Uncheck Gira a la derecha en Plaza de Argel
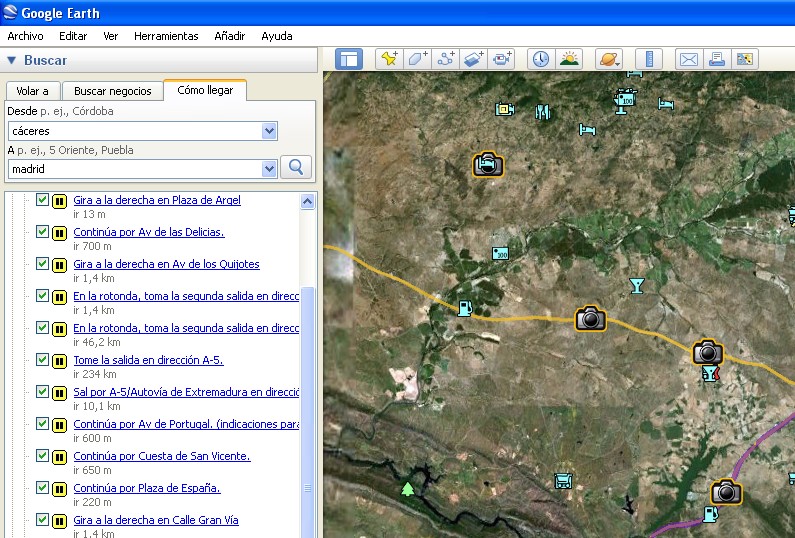This screenshot has width=795, height=538. 42,200
